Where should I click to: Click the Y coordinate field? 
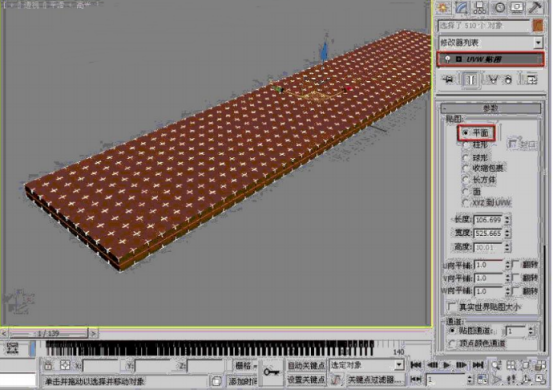pyautogui.click(x=152, y=366)
